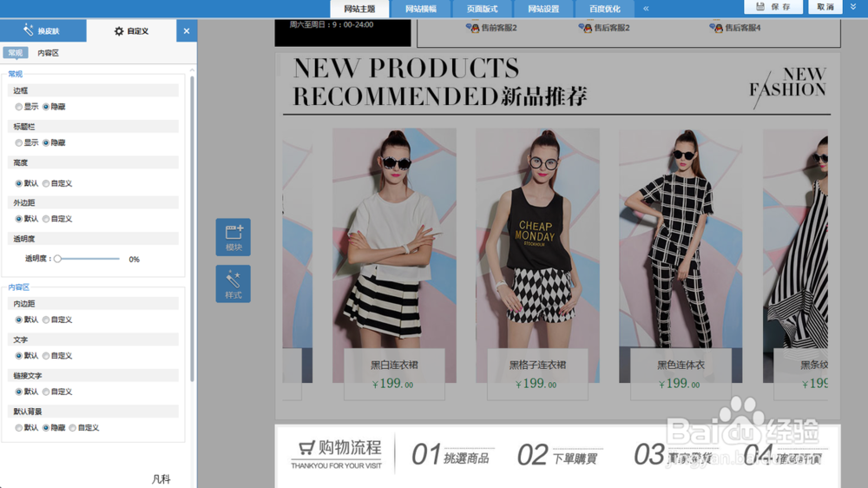This screenshot has height=488, width=868.
Task: Click the left panel vertical scrollbar
Action: point(192,228)
